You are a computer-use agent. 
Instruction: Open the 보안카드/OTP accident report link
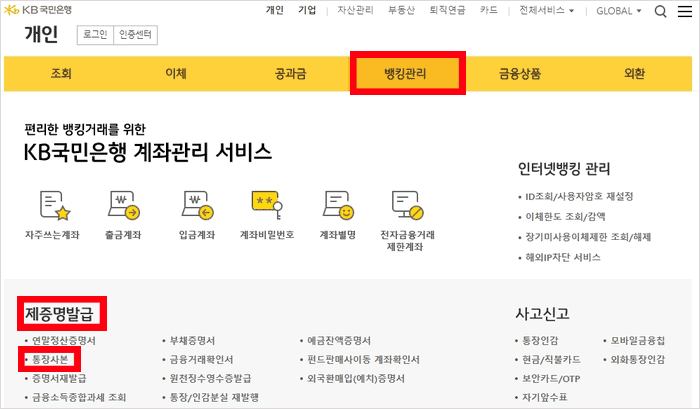click(551, 379)
